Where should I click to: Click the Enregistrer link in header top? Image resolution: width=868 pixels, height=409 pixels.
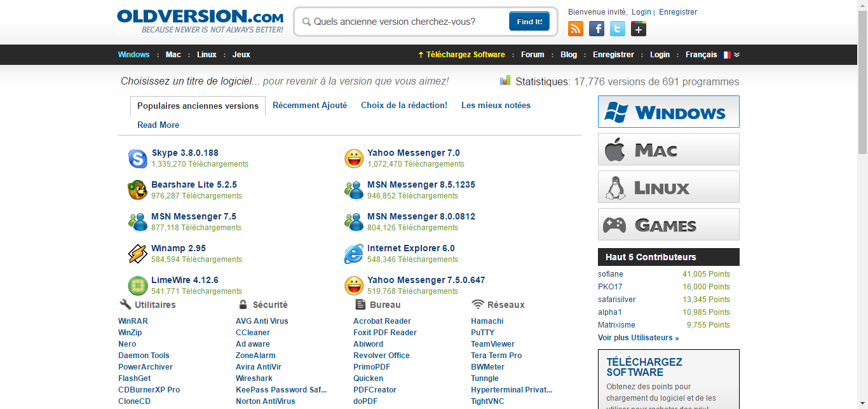pos(678,12)
